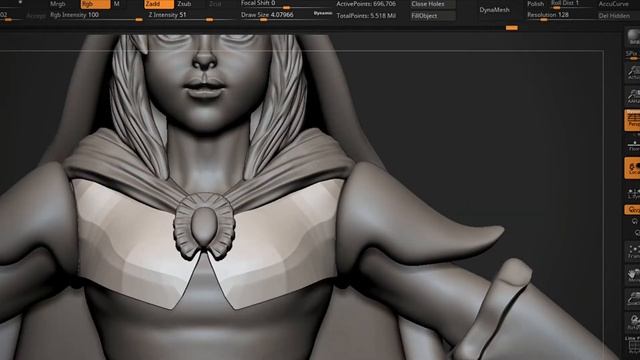Click the Close Holes button
Image resolution: width=640 pixels, height=360 pixels.
click(433, 4)
